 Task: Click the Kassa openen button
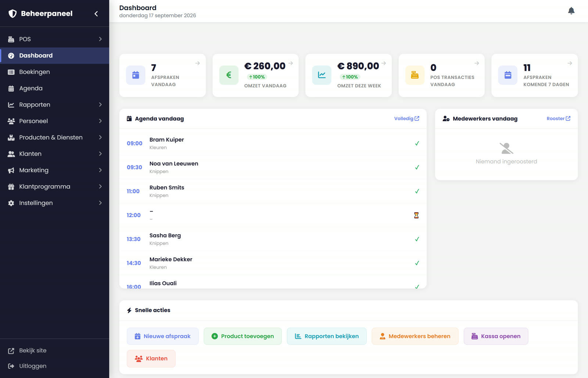pos(496,336)
